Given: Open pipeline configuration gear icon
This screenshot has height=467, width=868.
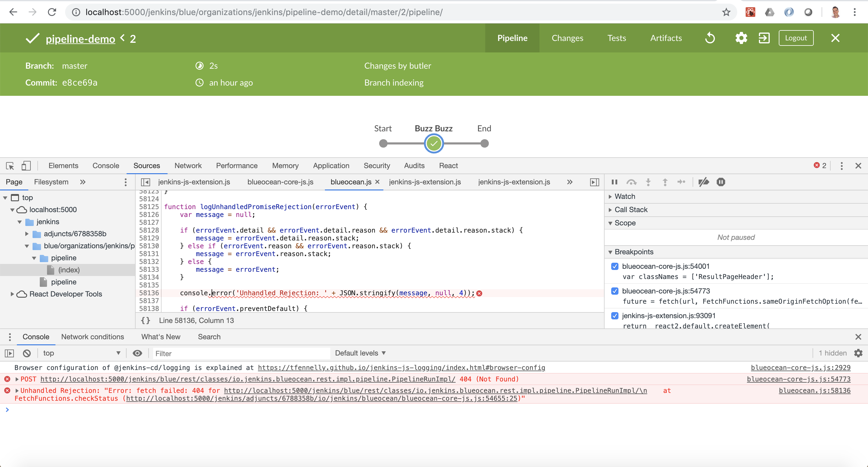Looking at the screenshot, I should [x=741, y=38].
